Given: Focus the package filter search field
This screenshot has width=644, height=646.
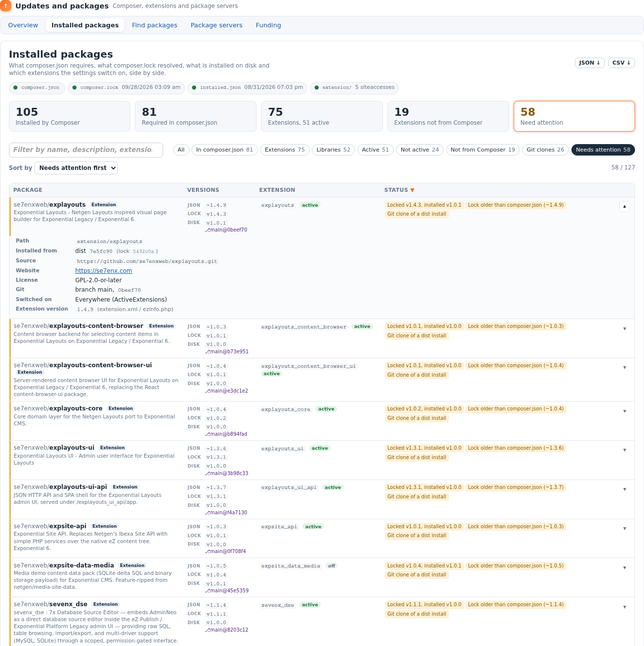Looking at the screenshot, I should tap(86, 150).
